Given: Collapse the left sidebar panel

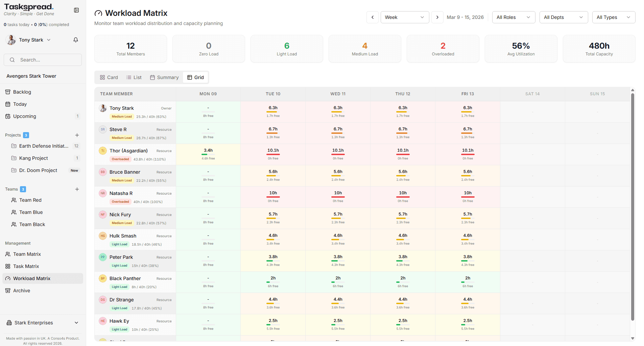Looking at the screenshot, I should pos(76,10).
